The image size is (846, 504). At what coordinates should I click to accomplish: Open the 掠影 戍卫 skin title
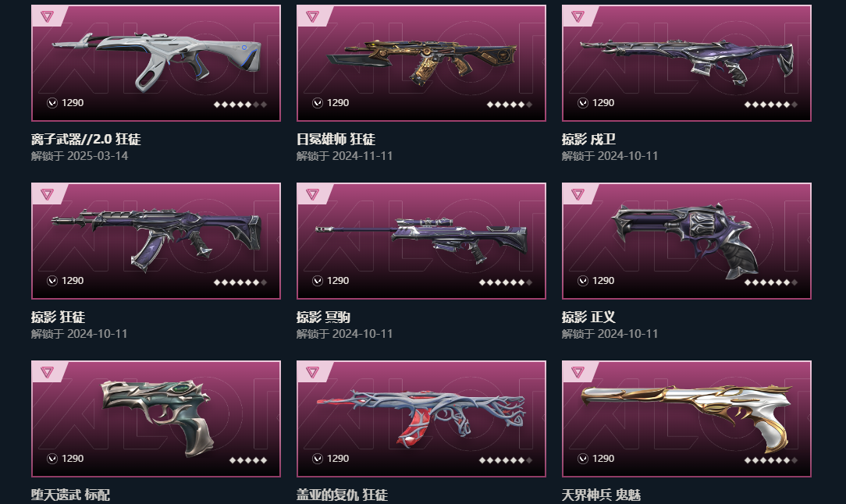coord(588,139)
